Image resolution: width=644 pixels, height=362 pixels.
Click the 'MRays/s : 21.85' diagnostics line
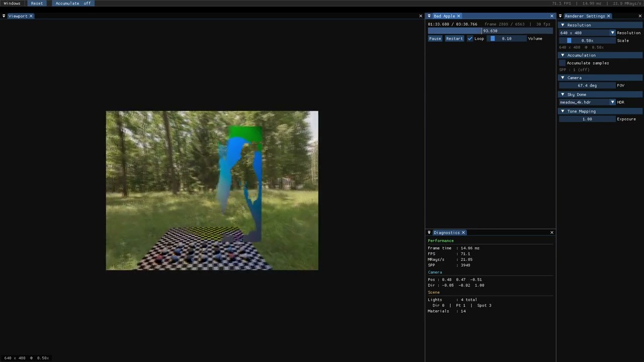[450, 260]
